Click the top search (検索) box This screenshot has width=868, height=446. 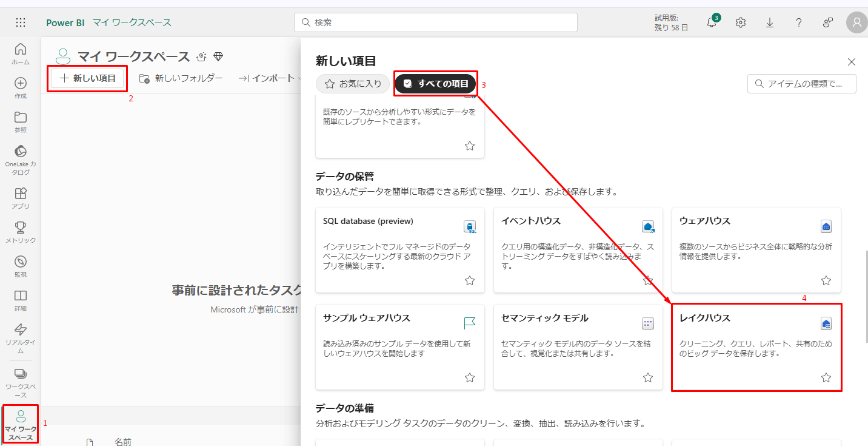pos(436,22)
